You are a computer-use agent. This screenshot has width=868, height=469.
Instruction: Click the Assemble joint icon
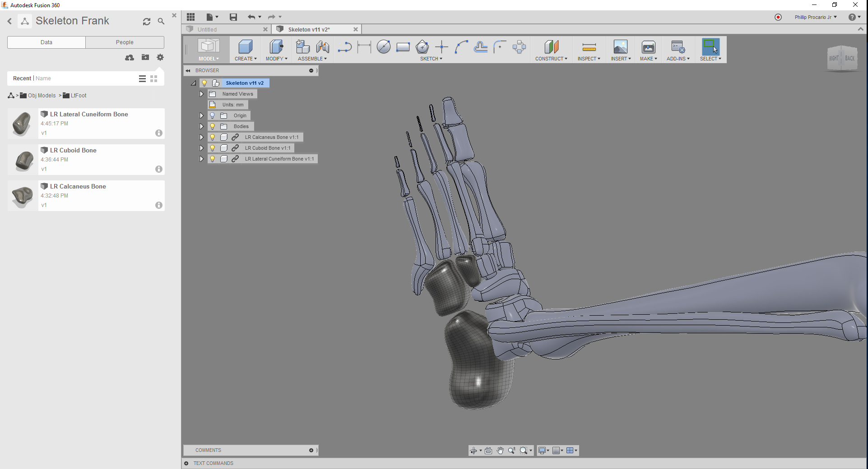pyautogui.click(x=323, y=47)
